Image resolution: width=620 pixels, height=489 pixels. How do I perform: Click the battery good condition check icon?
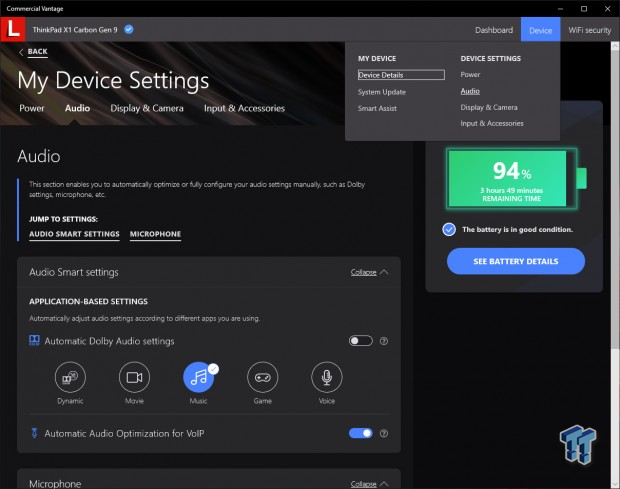click(x=449, y=229)
